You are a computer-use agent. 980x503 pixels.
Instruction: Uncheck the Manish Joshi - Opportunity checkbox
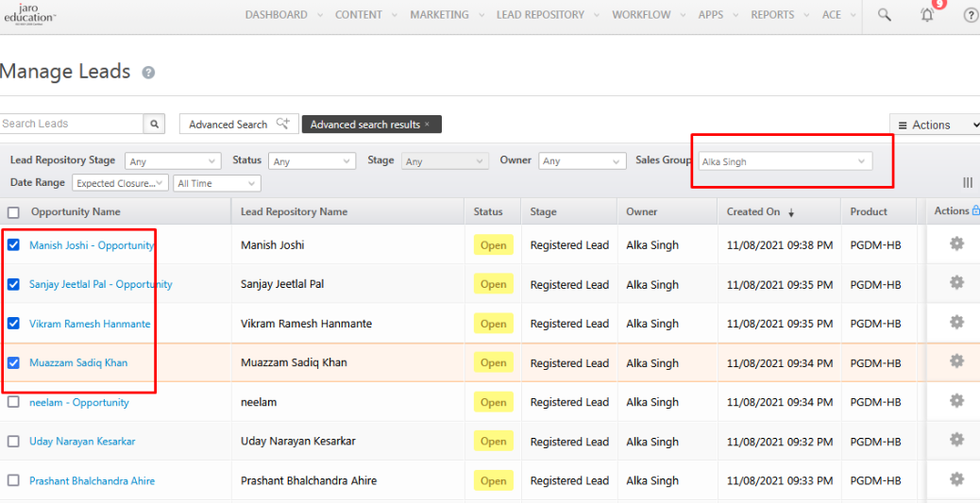point(13,245)
